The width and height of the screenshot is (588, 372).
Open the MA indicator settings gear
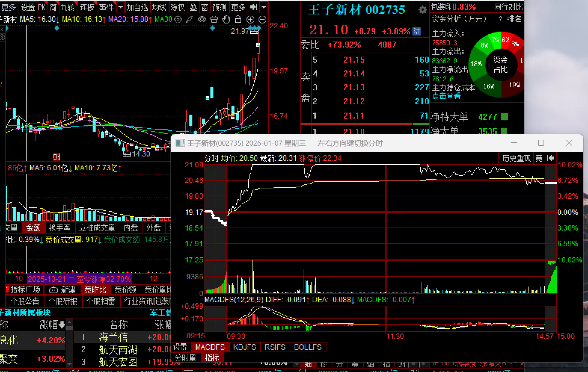178,20
